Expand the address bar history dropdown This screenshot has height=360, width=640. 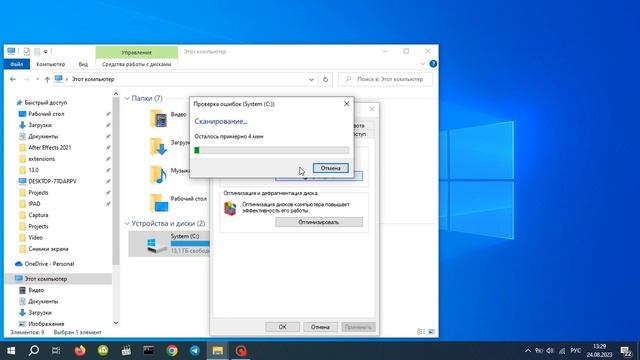[x=311, y=80]
